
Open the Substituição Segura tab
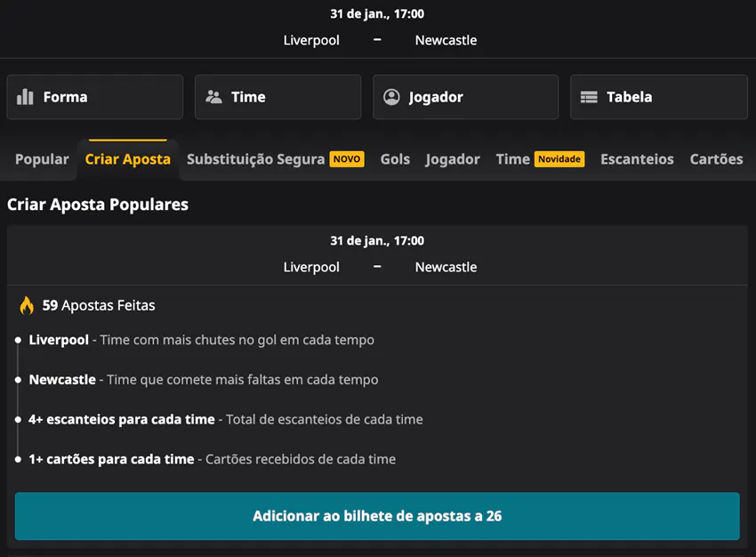pos(255,159)
